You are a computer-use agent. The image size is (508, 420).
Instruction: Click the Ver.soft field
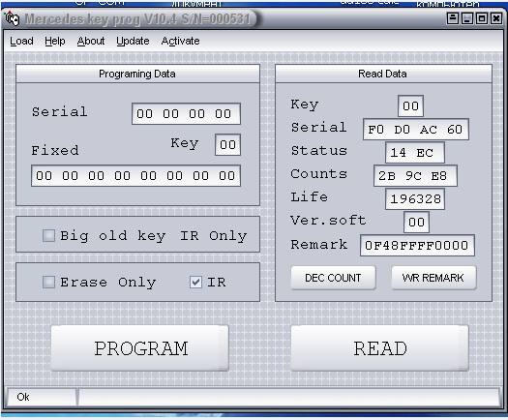click(x=416, y=223)
